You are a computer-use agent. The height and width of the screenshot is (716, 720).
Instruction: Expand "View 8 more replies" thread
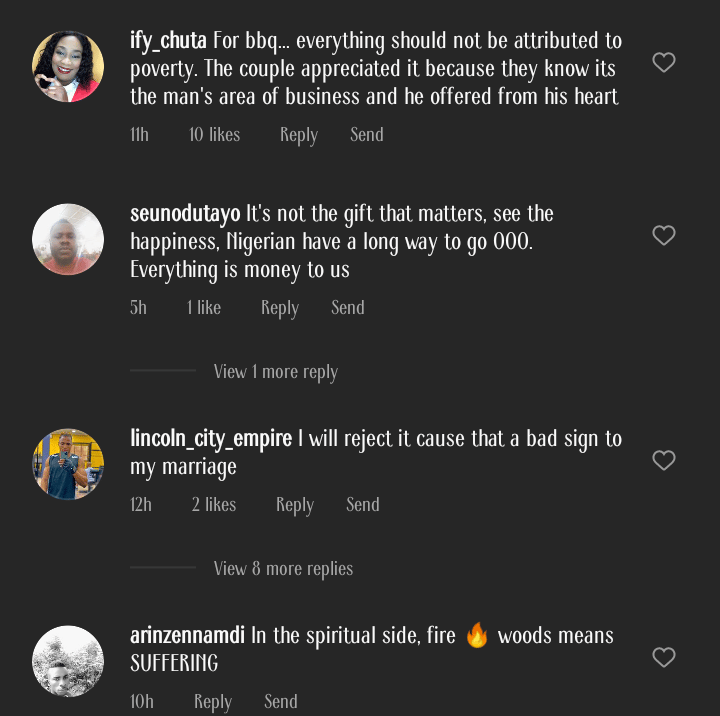pos(283,569)
